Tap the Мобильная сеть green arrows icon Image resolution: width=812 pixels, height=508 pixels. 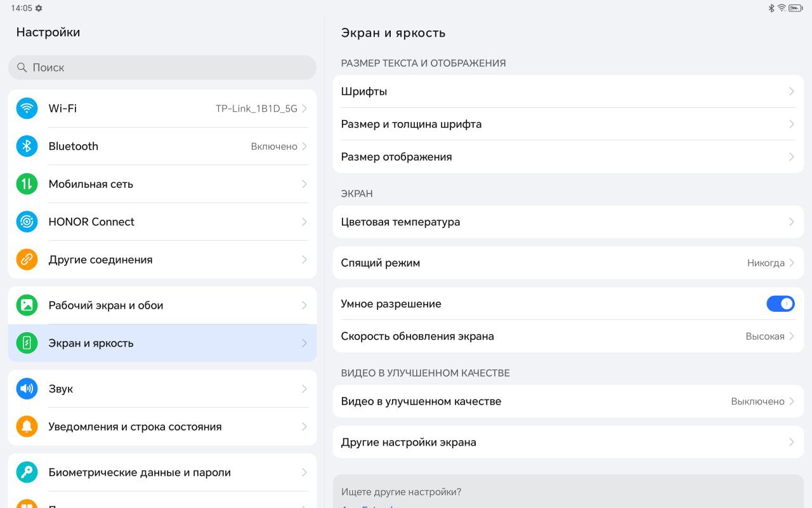(x=27, y=184)
